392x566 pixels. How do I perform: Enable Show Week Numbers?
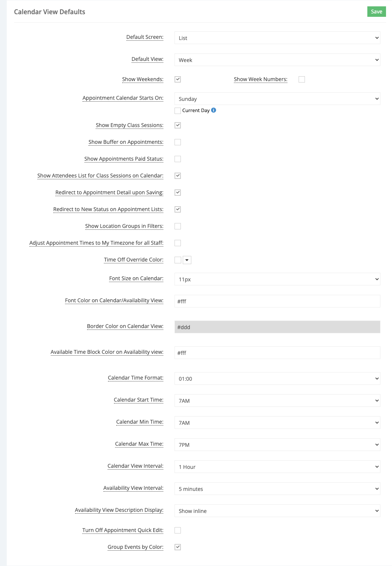tap(301, 79)
